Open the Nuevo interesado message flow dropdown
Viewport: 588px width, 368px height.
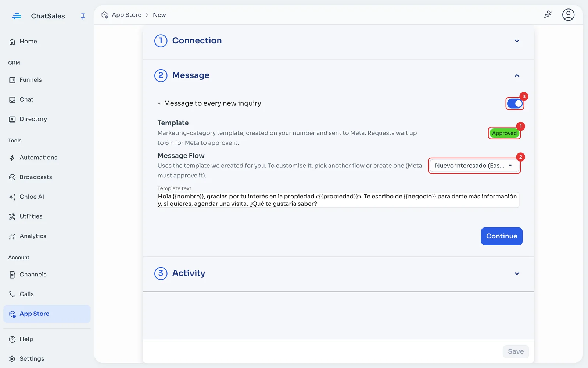click(x=474, y=166)
